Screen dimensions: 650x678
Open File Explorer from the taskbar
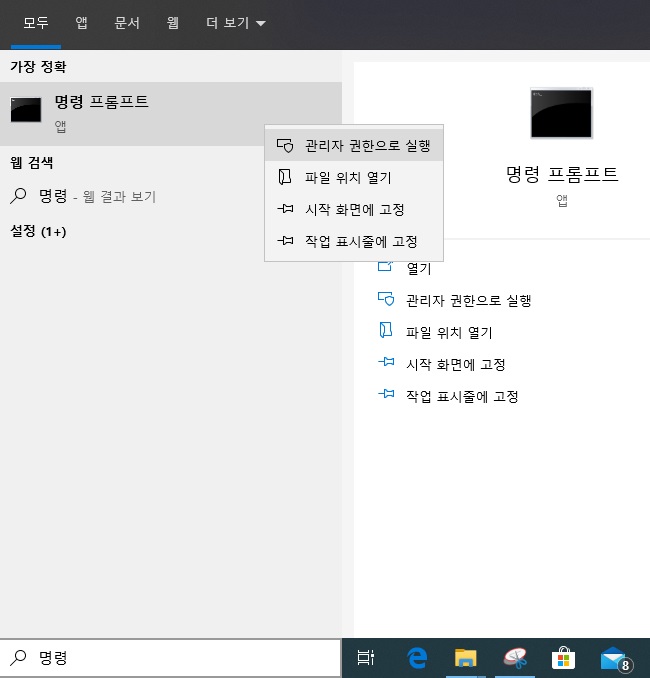(466, 658)
